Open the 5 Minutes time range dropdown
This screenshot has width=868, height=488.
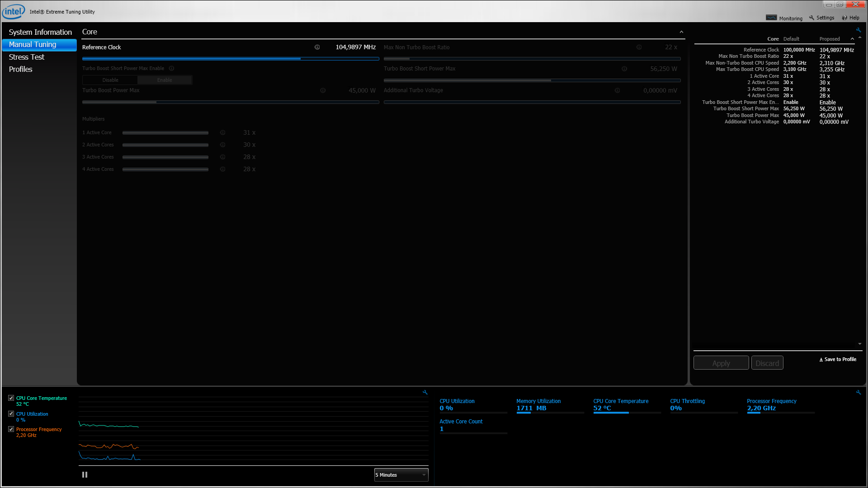tap(401, 475)
